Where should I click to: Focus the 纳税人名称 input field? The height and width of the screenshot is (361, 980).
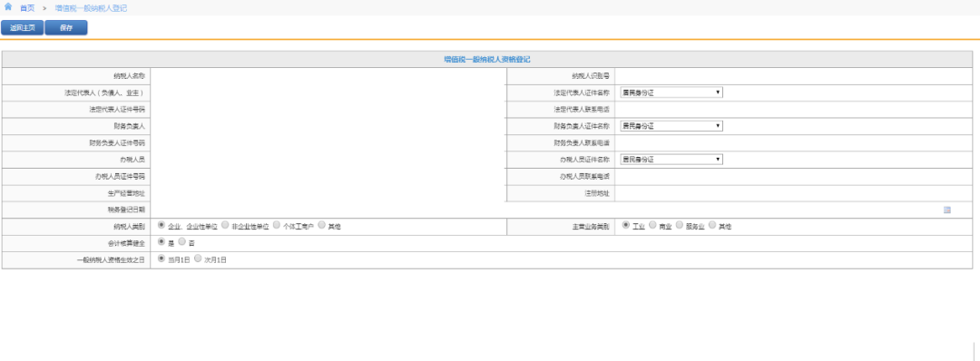tap(328, 75)
